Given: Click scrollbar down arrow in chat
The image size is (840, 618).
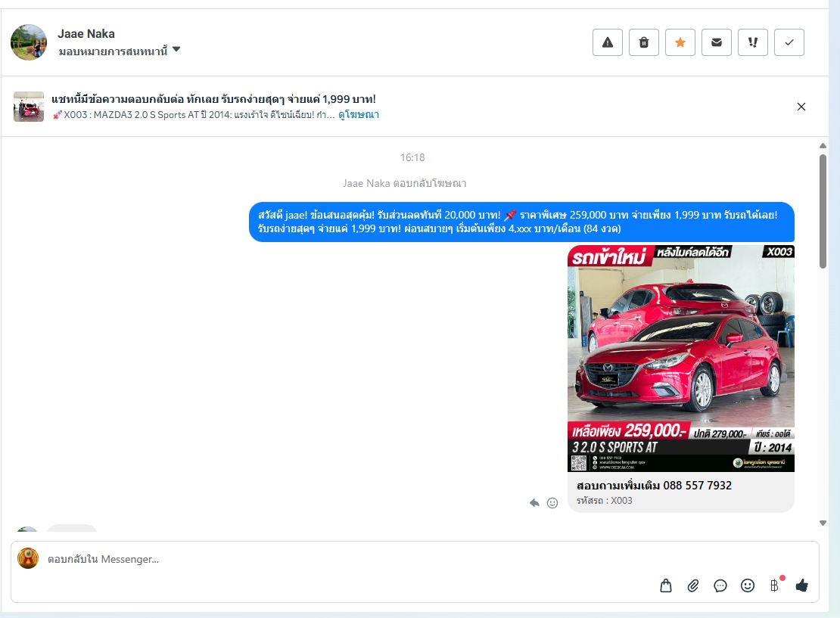Looking at the screenshot, I should tap(823, 523).
